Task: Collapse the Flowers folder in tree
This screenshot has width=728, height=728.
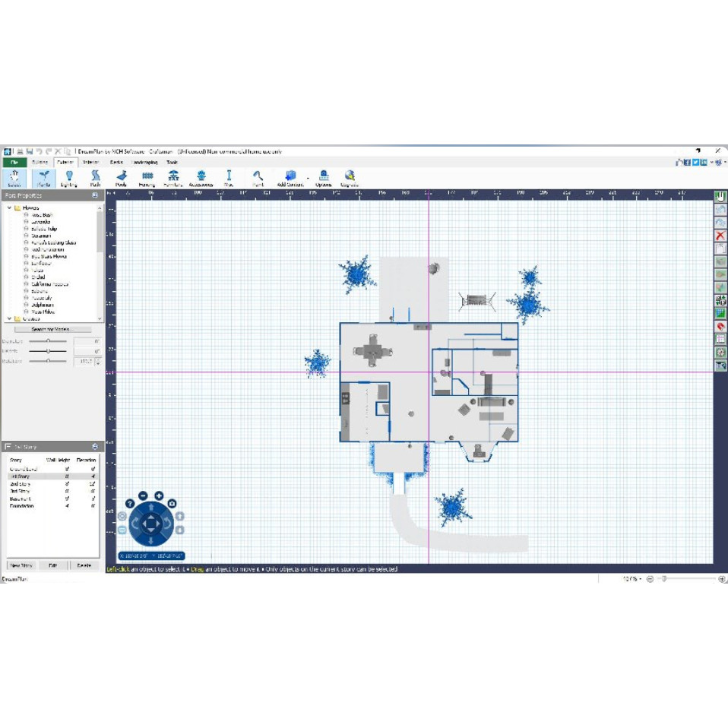Action: click(x=9, y=207)
